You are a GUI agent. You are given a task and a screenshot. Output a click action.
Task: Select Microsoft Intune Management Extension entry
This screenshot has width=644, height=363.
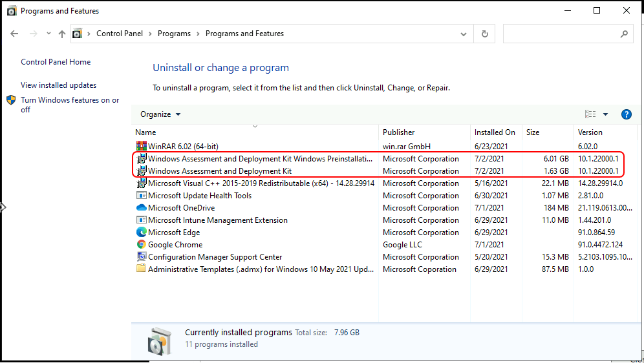[218, 220]
